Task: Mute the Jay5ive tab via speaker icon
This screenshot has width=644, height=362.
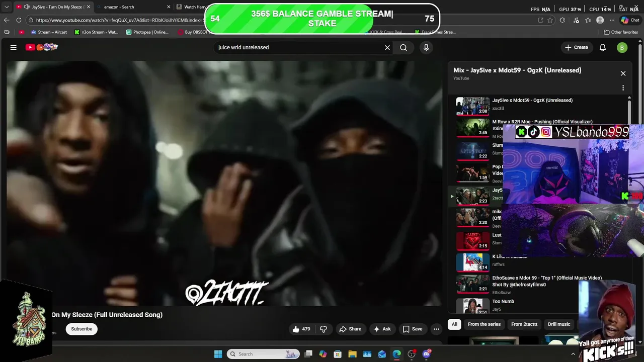Action: click(26, 7)
